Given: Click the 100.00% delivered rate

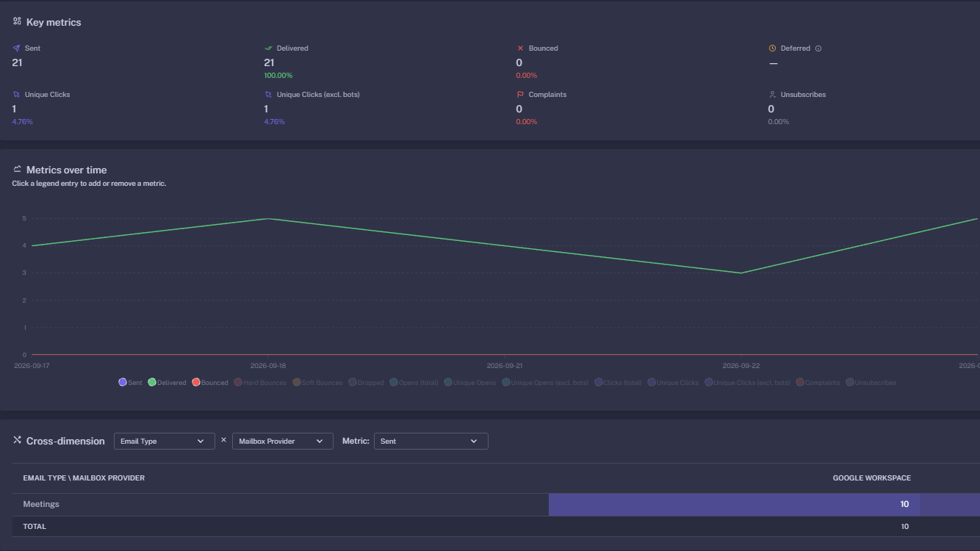Looking at the screenshot, I should 278,76.
